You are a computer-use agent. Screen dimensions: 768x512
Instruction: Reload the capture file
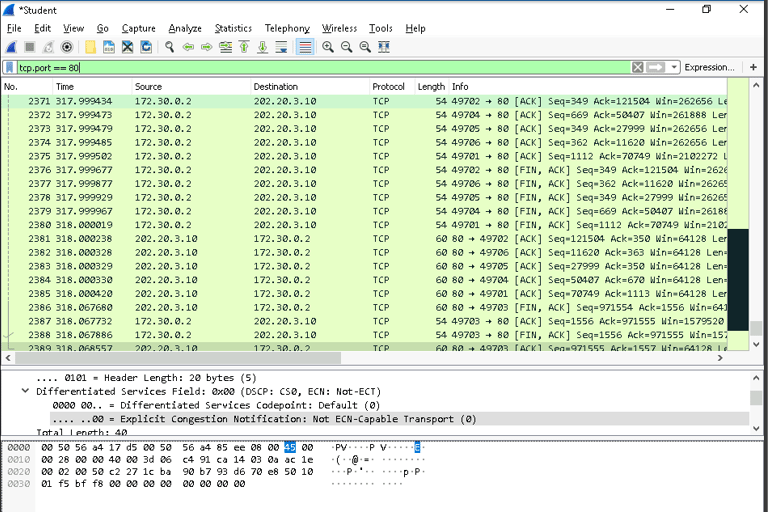146,47
